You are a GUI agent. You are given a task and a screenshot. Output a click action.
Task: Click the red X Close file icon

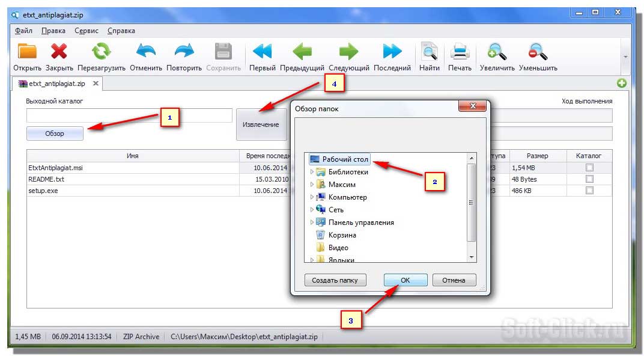coord(59,52)
